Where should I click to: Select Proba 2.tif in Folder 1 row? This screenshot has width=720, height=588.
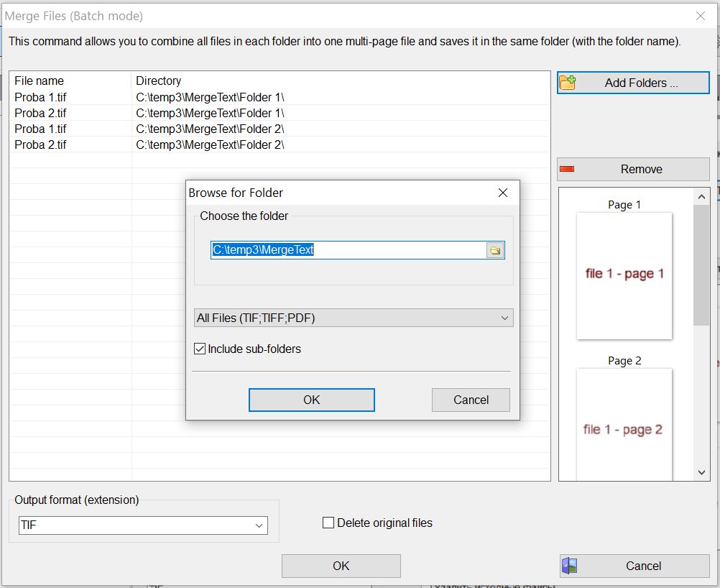pos(280,113)
